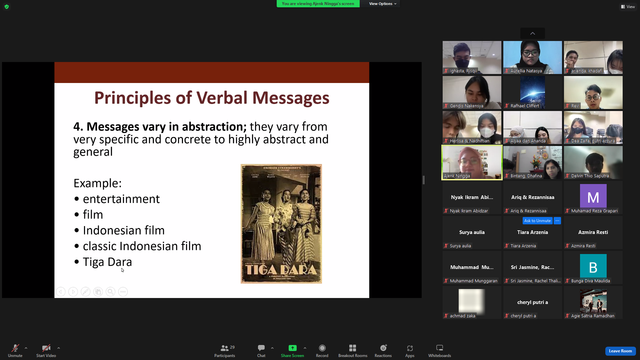The height and width of the screenshot is (360, 640).
Task: Select Muhammad Munggaran's tile
Action: pos(472,268)
